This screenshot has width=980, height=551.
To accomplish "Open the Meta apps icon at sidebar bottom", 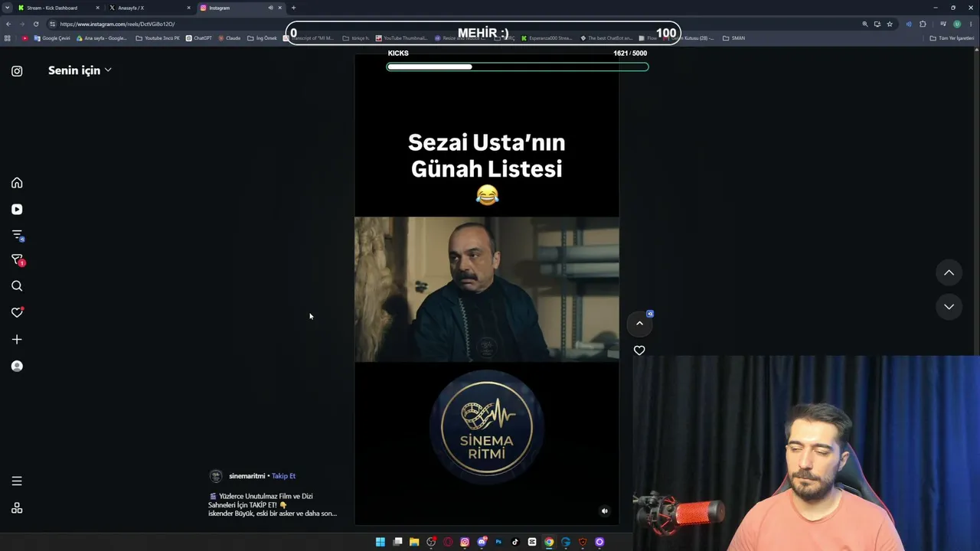I will tap(17, 508).
